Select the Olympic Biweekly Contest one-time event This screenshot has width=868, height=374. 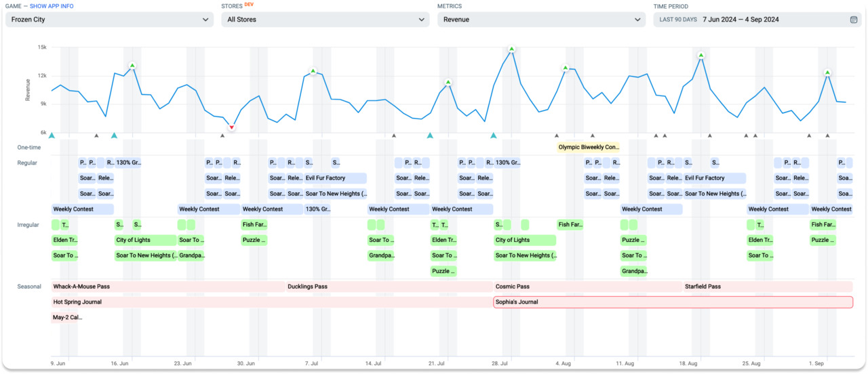pos(588,147)
